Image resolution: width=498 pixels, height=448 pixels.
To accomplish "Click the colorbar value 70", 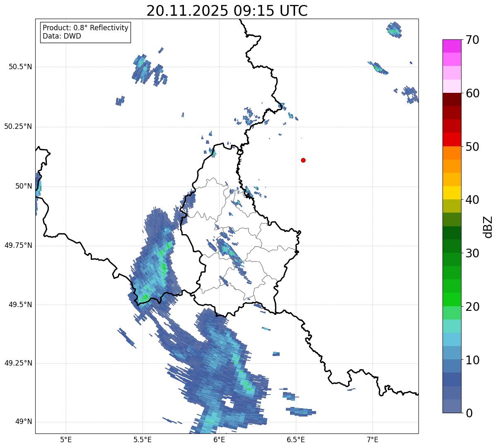I will [x=472, y=40].
